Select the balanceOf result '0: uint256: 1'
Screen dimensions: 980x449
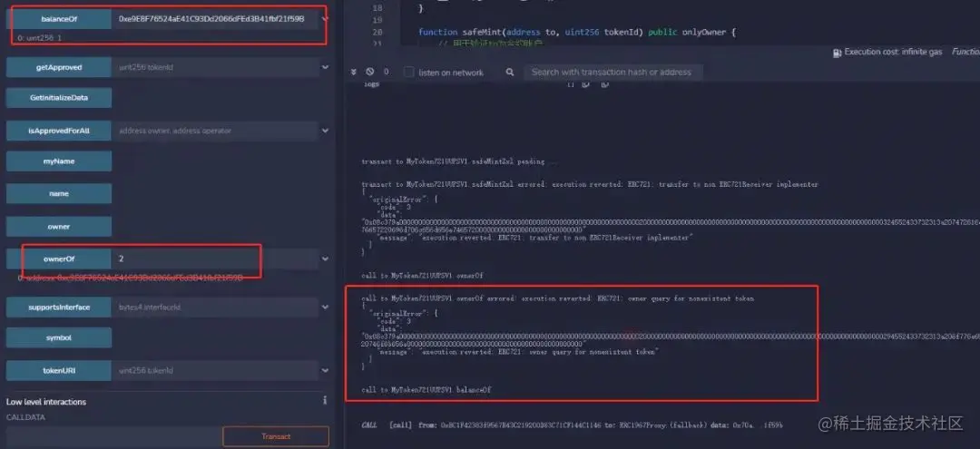click(x=39, y=38)
